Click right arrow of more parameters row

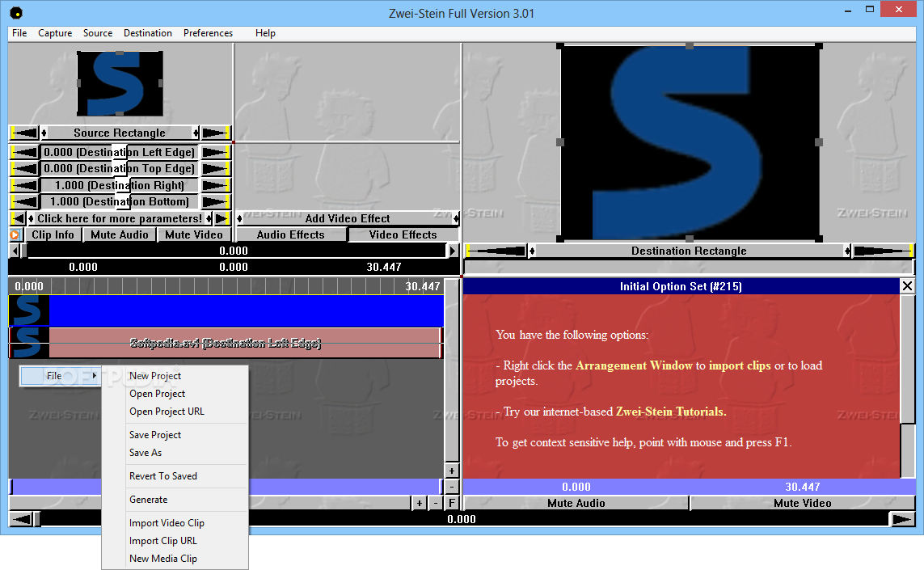click(x=222, y=218)
